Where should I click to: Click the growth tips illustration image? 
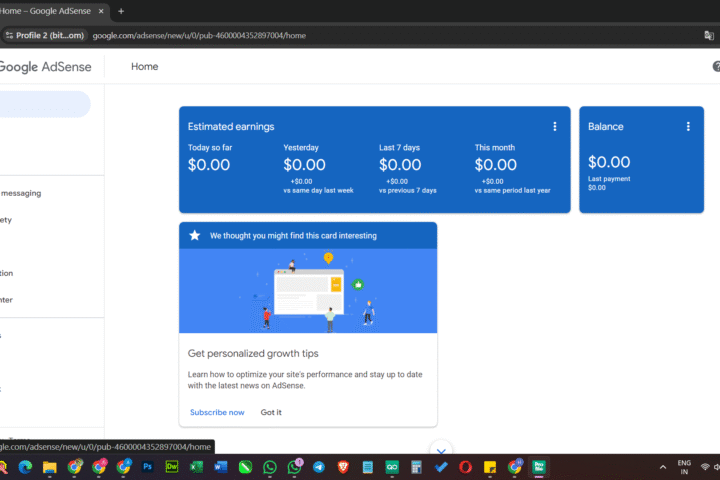tap(308, 291)
